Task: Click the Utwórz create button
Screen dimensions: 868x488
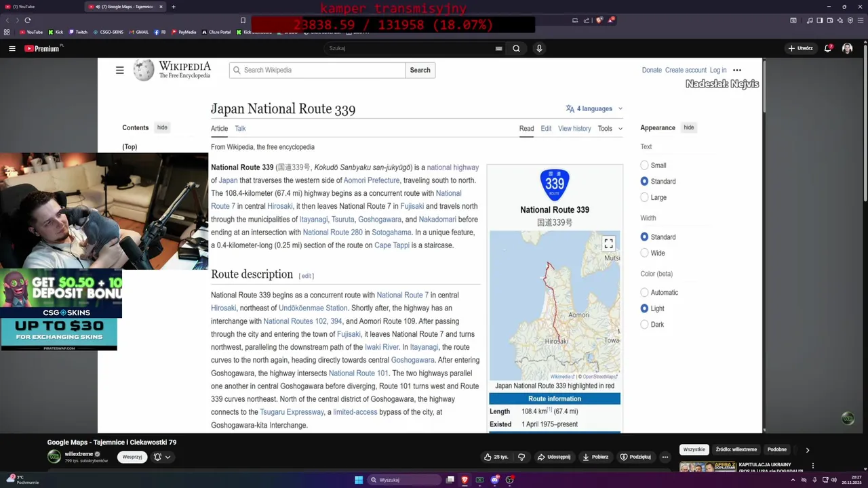Action: pos(800,48)
